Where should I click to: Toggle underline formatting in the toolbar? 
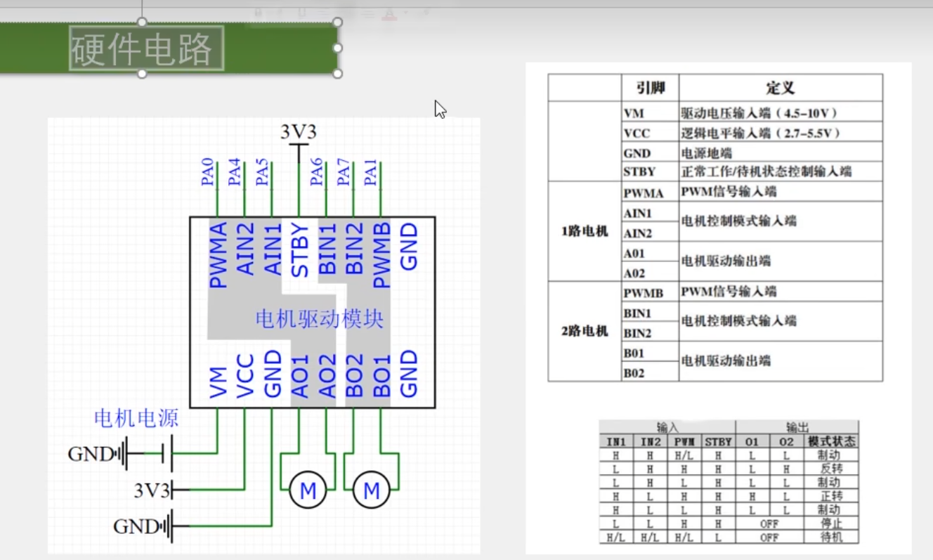(x=301, y=12)
